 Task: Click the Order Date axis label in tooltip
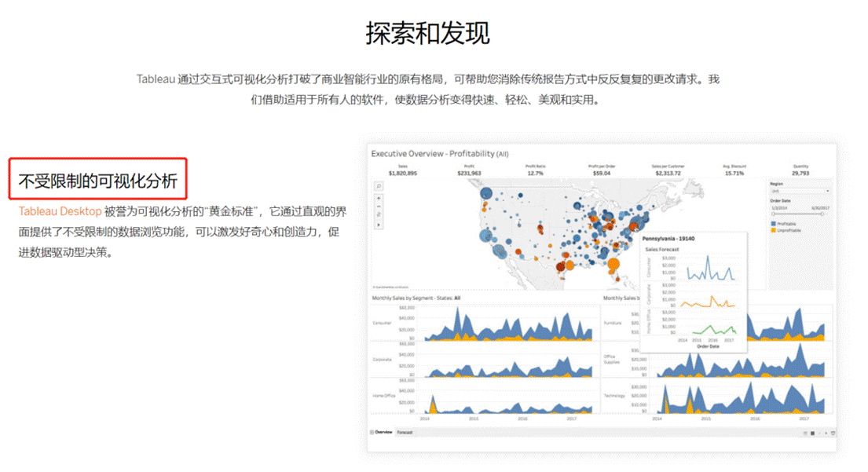[x=708, y=346]
